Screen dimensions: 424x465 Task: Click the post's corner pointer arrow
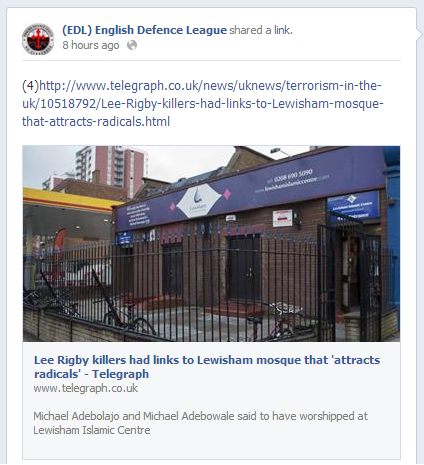[420, 32]
